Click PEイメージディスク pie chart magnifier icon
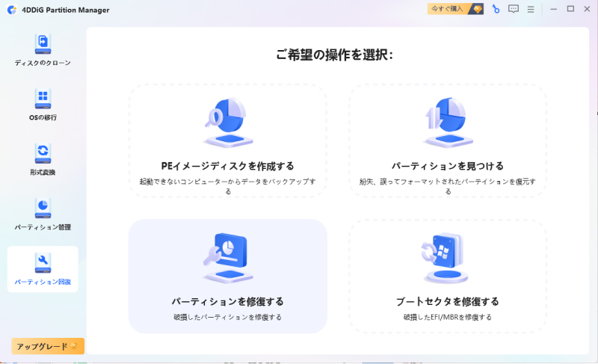Screen dimensions: 598x364 click(228, 123)
